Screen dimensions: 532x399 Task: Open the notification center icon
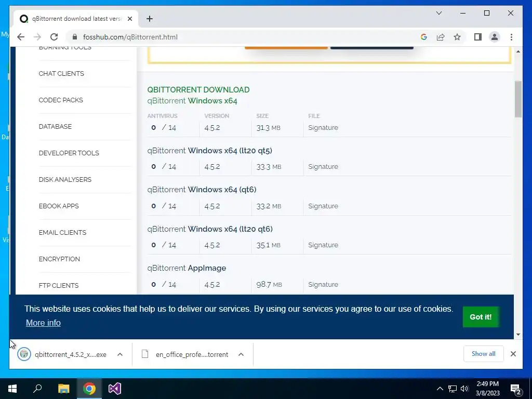(516, 390)
